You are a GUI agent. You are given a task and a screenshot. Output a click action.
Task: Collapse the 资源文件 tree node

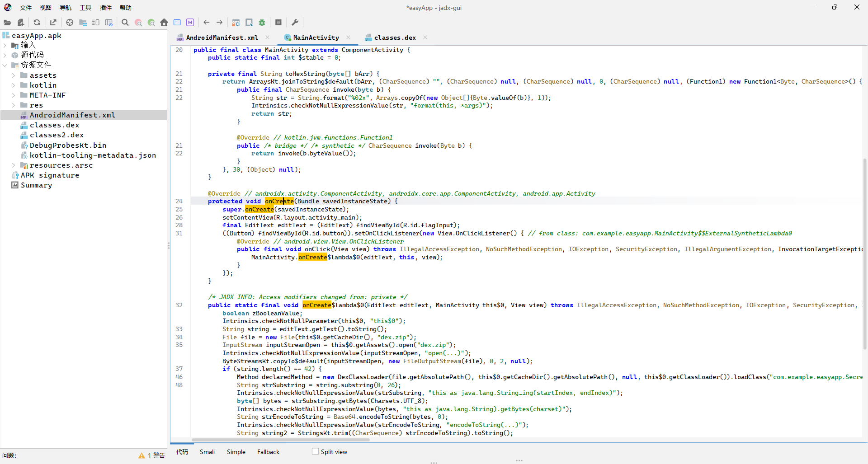(5, 65)
